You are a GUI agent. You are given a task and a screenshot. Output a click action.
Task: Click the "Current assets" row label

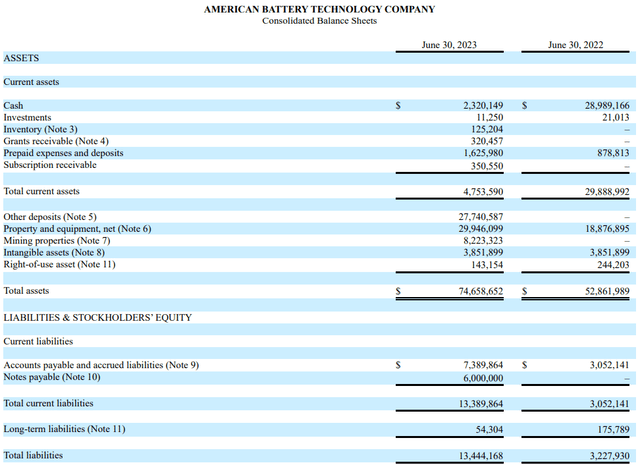31,82
